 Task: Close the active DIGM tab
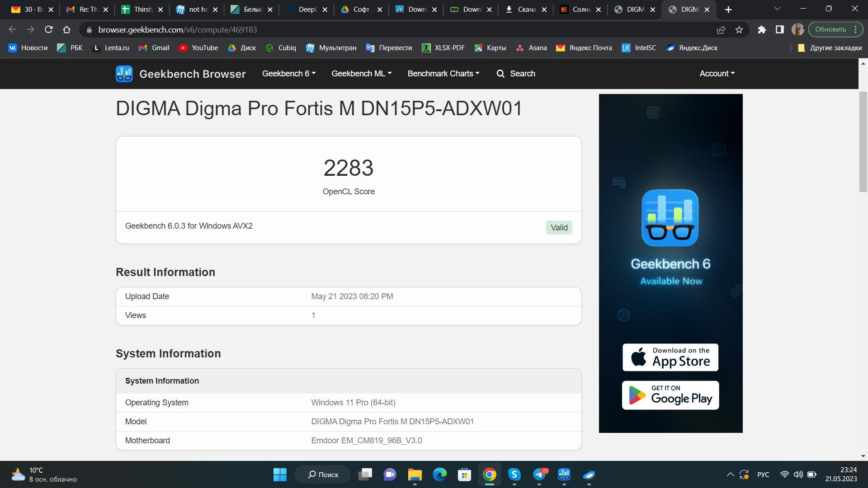(707, 9)
